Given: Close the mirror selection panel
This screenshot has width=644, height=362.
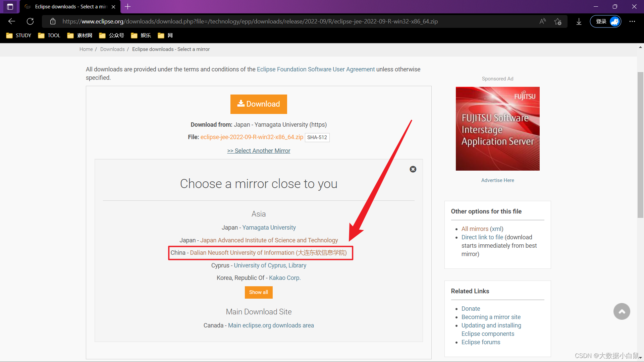Looking at the screenshot, I should pos(413,169).
